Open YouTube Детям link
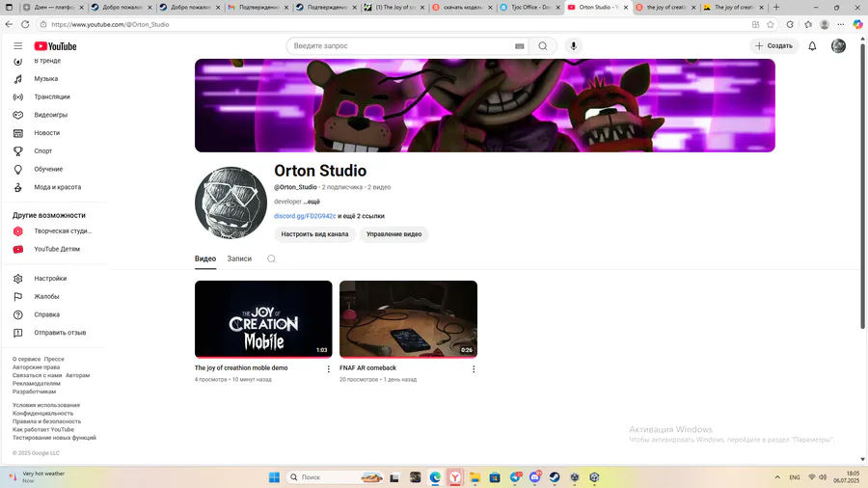This screenshot has height=488, width=868. (55, 249)
